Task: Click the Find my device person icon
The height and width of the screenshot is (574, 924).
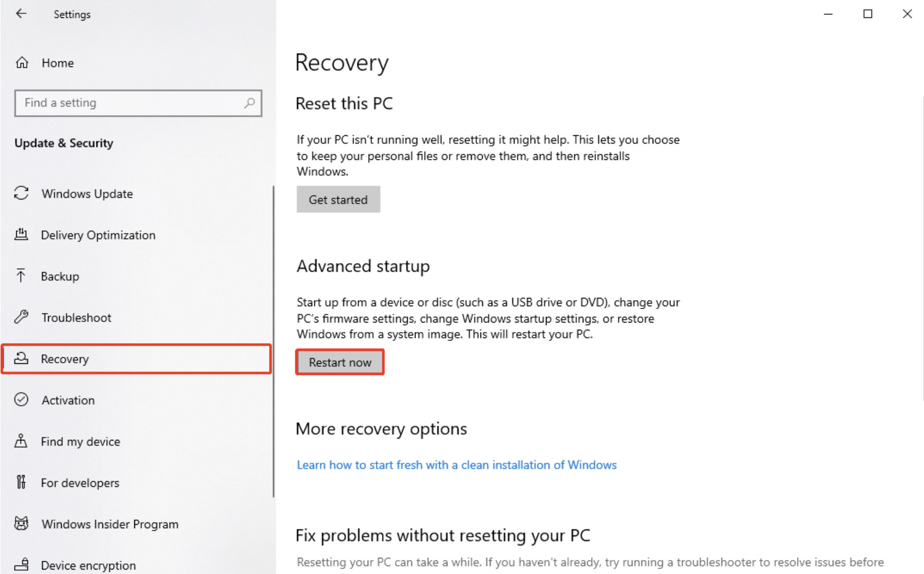Action: (x=21, y=441)
